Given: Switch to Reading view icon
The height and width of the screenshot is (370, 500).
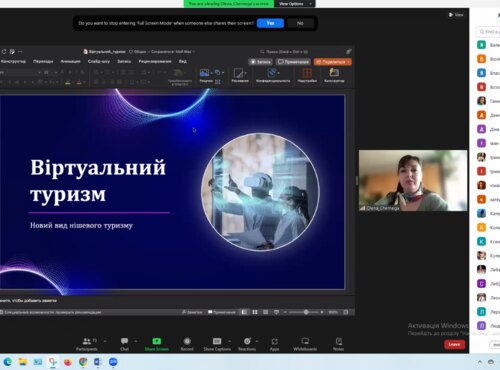Looking at the screenshot, I should click(265, 312).
